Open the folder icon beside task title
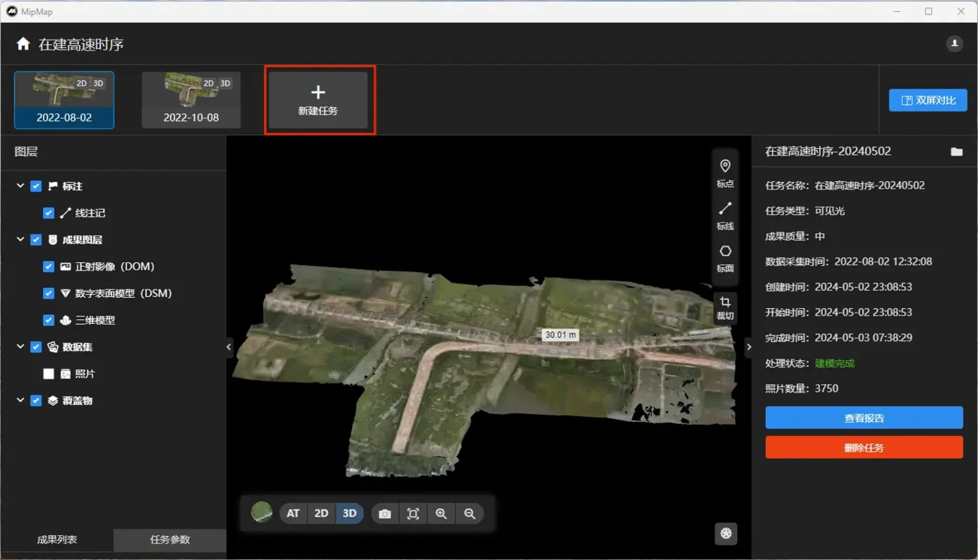The image size is (978, 560). 956,152
